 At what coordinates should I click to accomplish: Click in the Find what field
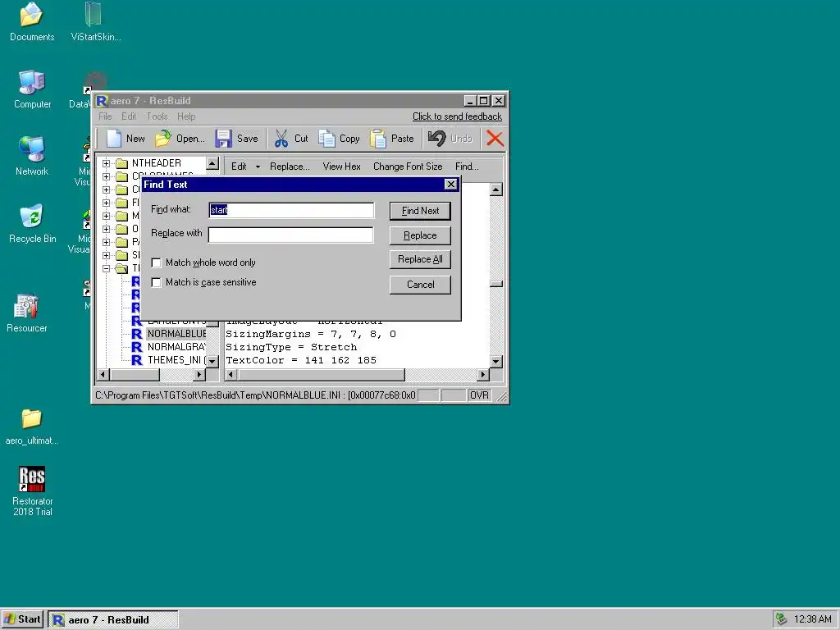pos(291,210)
